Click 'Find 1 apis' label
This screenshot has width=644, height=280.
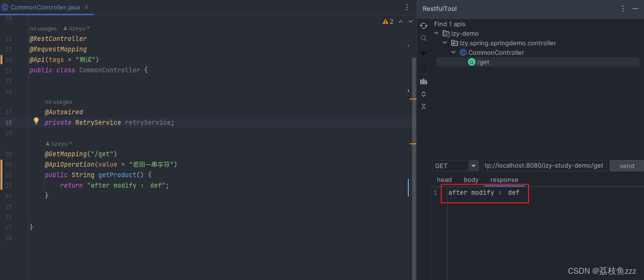pos(449,24)
